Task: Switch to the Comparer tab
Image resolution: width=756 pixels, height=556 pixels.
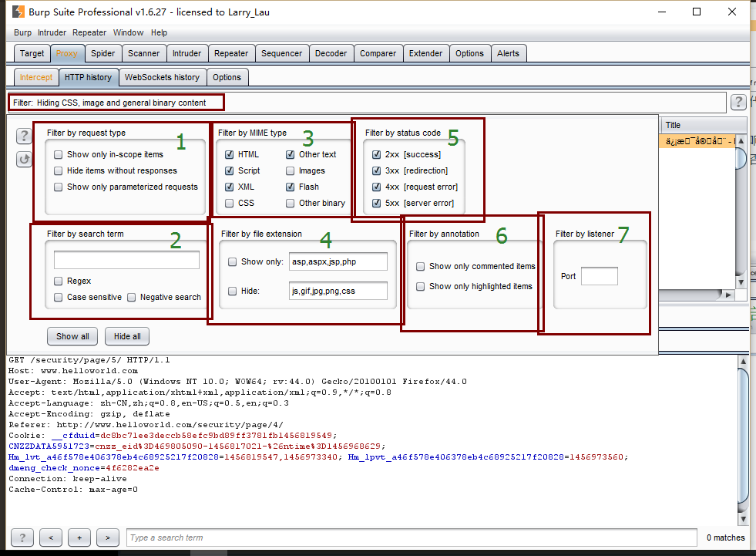Action: point(378,53)
